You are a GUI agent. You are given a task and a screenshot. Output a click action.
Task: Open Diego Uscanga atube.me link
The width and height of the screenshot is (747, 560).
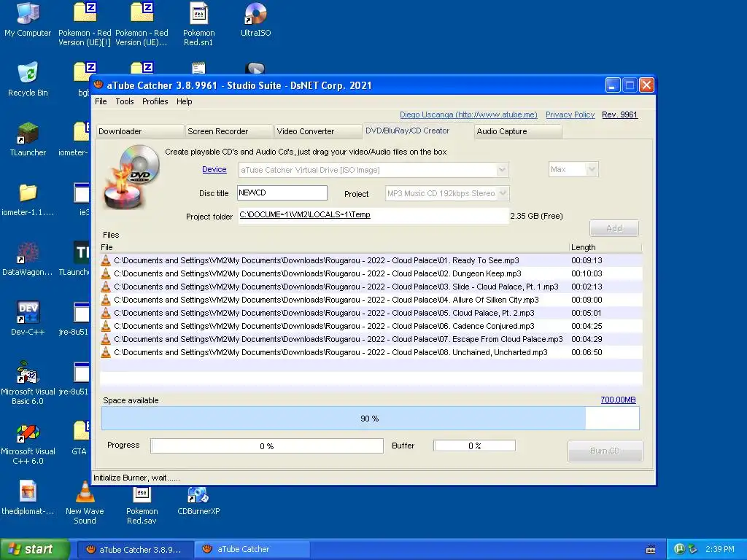[468, 114]
